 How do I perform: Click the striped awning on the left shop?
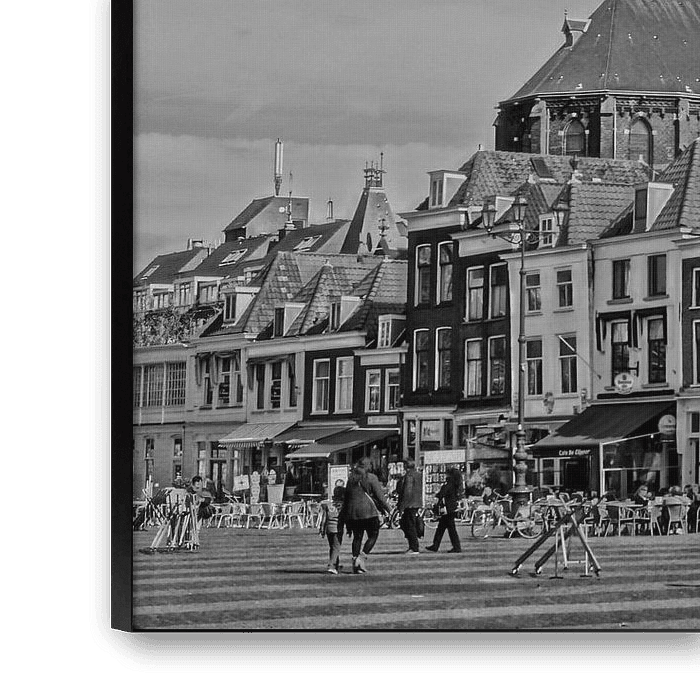pos(255,433)
